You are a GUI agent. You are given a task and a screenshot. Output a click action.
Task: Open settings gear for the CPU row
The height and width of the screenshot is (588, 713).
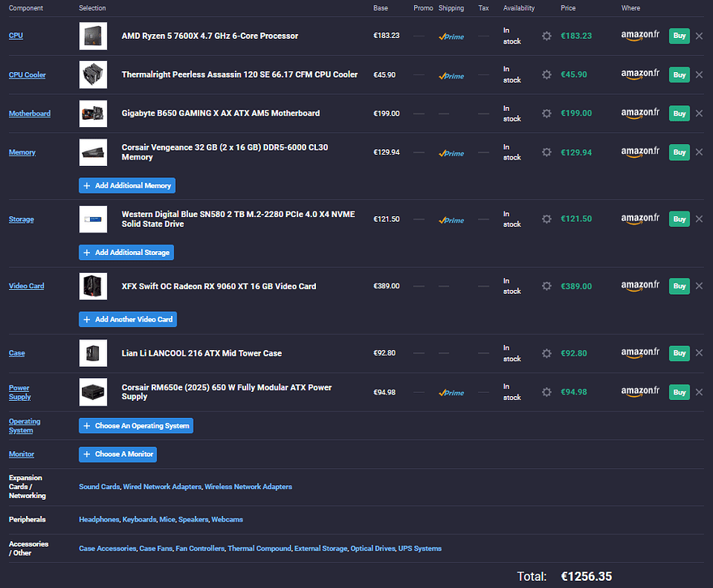coord(547,36)
